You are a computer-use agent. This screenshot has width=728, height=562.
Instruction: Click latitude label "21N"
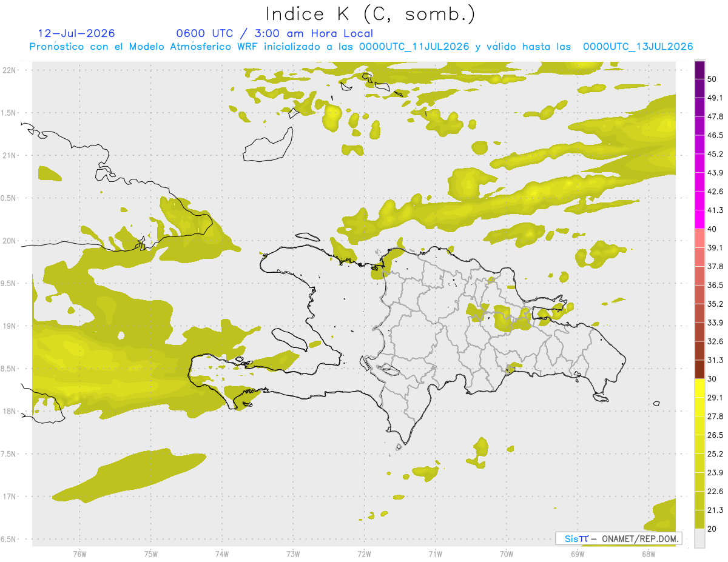tap(10, 155)
